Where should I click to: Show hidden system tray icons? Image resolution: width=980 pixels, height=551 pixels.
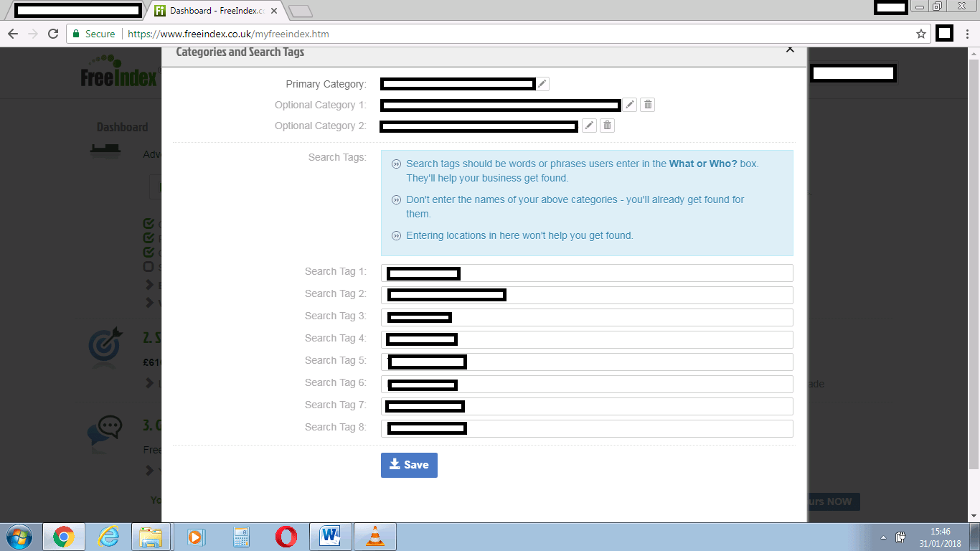(x=883, y=537)
